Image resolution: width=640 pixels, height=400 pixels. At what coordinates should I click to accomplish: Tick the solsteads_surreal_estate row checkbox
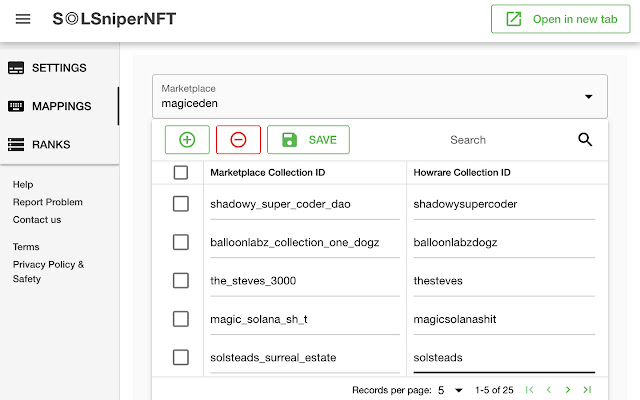click(181, 357)
